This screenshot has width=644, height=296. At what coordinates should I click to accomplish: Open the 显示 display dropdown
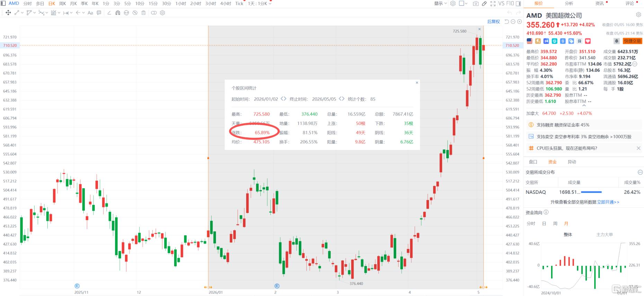click(x=441, y=3)
